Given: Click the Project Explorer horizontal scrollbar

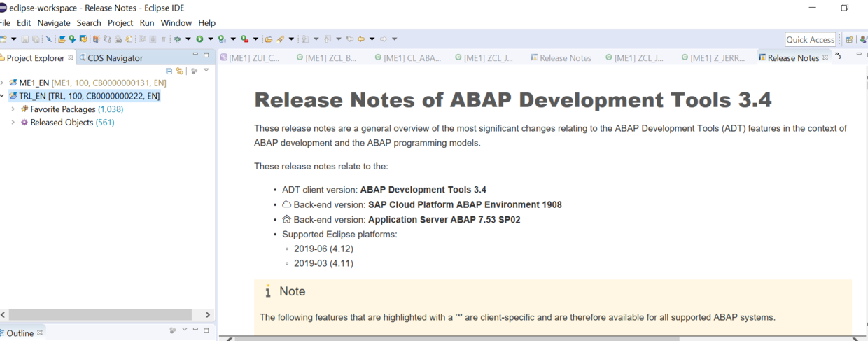Looking at the screenshot, I should pyautogui.click(x=100, y=315).
